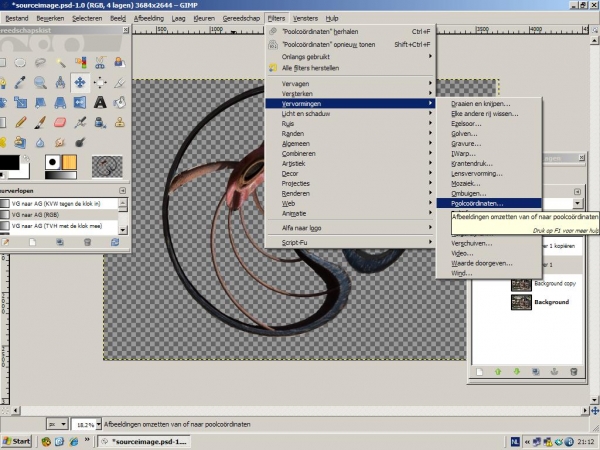Viewport: 600px width, 450px height.
Task: Select the Ellipse Select tool
Action: coord(20,62)
